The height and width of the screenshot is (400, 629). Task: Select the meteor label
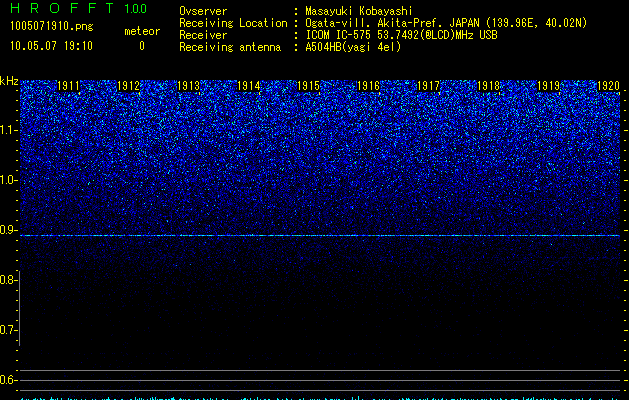142,31
